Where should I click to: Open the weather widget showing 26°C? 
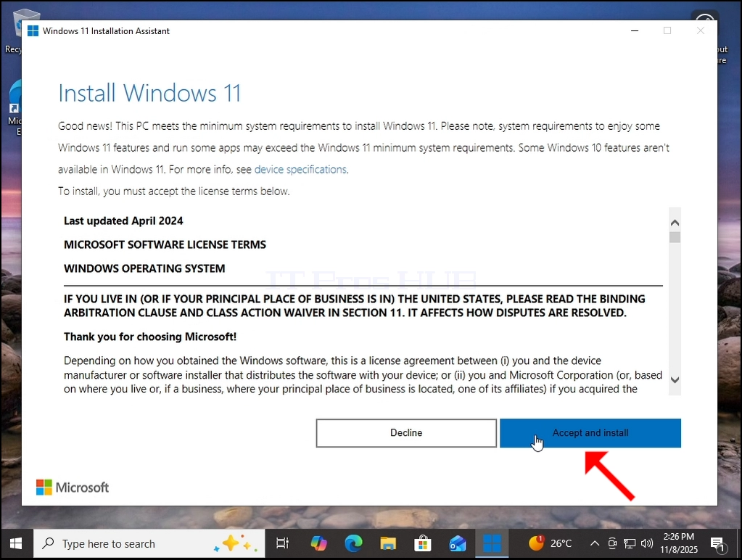550,543
